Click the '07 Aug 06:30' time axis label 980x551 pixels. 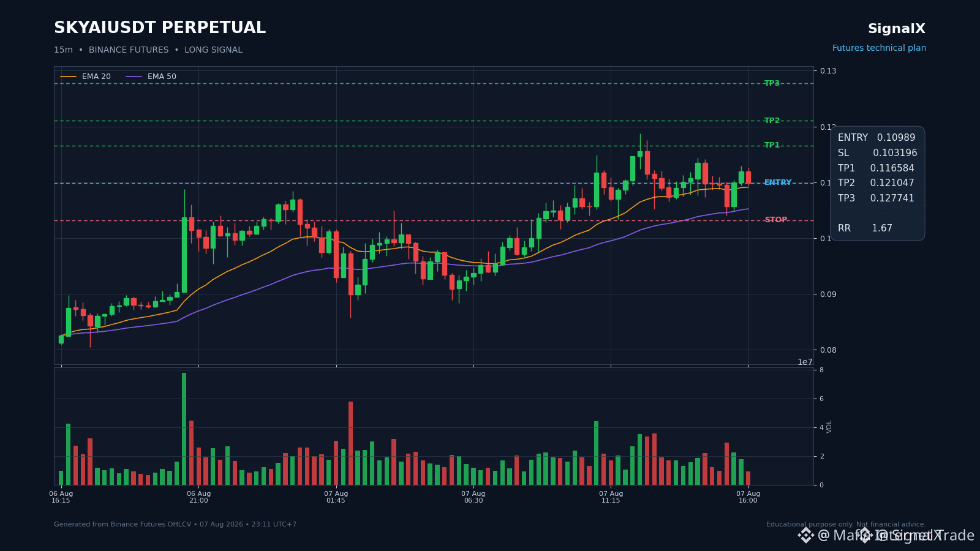473,497
